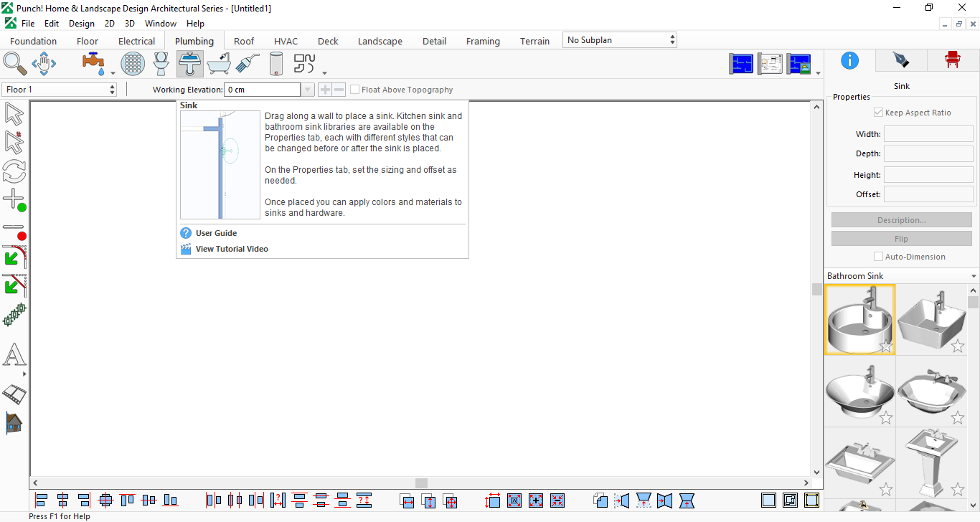Screen dimensions: 980x522
Task: Activate the selection arrow tool
Action: (14, 113)
